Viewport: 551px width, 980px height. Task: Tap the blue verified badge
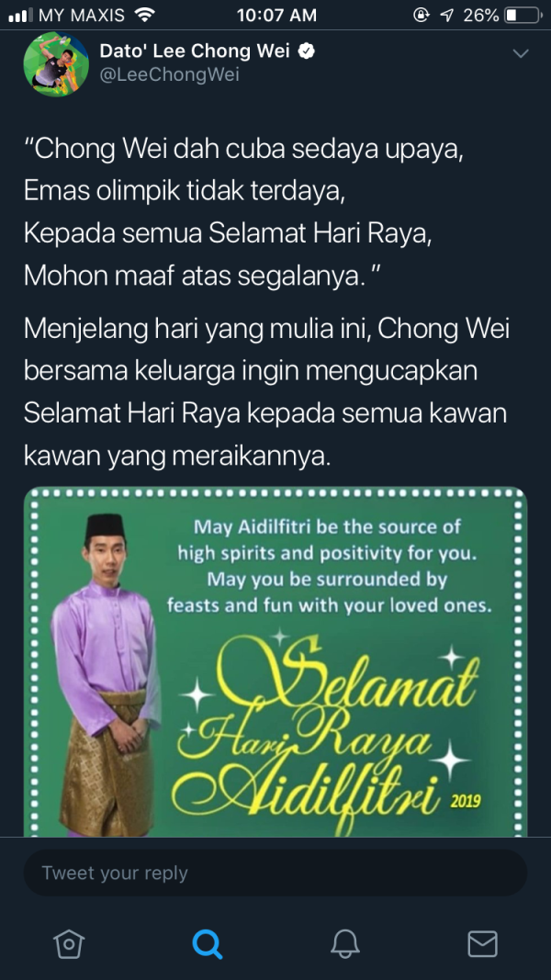[306, 51]
